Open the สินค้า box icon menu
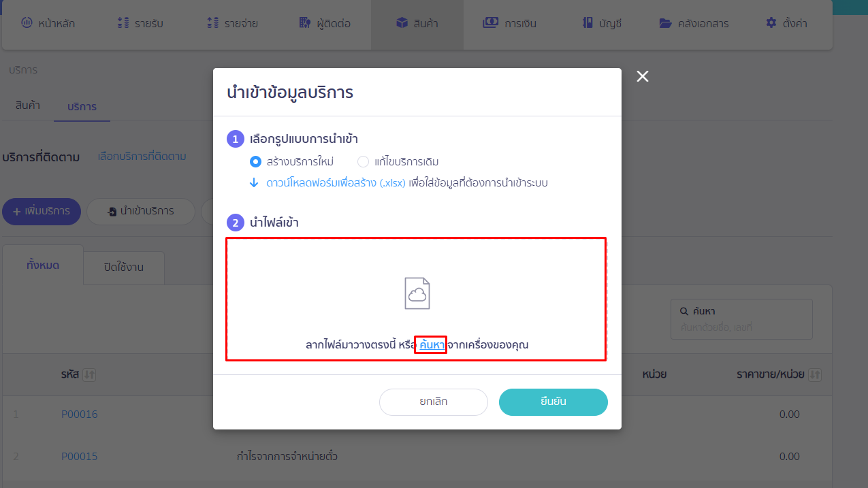The height and width of the screenshot is (488, 868). click(417, 23)
